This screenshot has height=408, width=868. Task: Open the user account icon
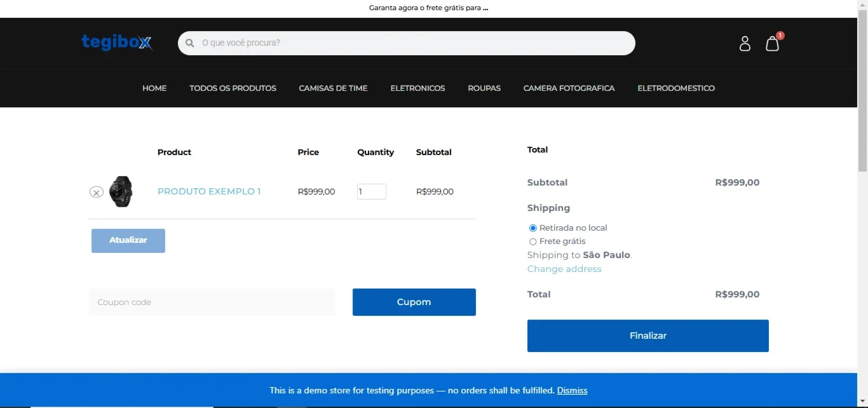745,43
